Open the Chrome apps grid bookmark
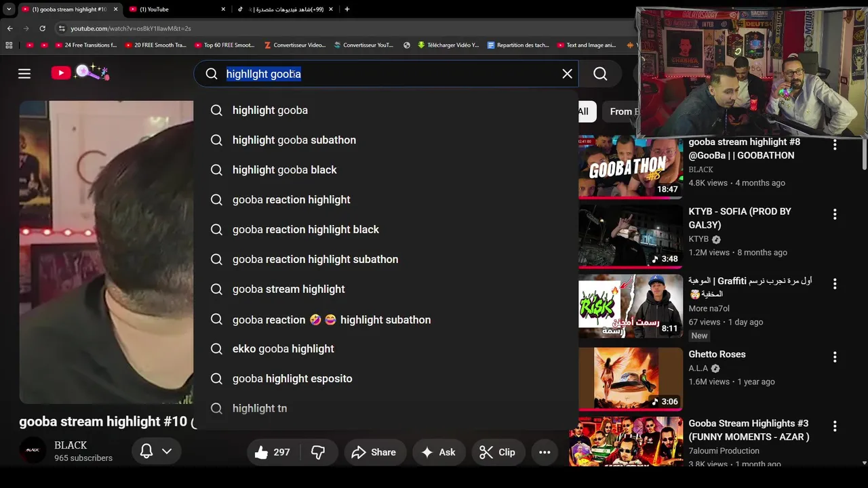Image resolution: width=868 pixels, height=488 pixels. click(9, 45)
